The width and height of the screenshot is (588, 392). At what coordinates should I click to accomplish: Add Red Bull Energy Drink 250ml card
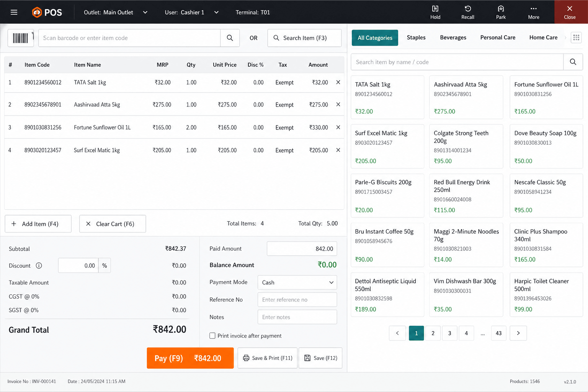(x=466, y=196)
